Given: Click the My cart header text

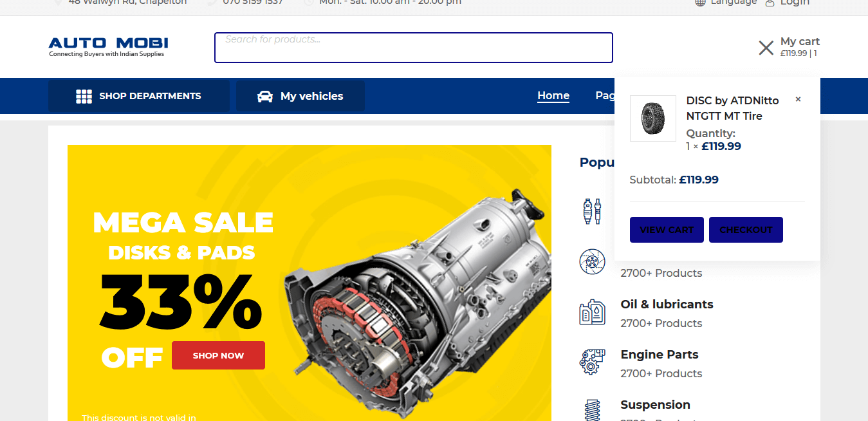Looking at the screenshot, I should click(x=800, y=42).
